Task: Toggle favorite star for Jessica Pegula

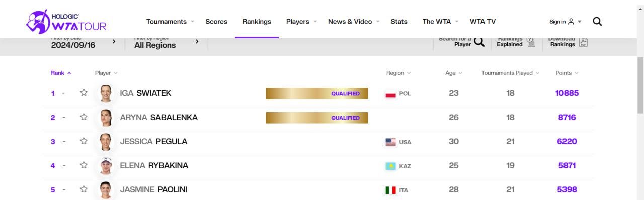Action: (x=84, y=141)
